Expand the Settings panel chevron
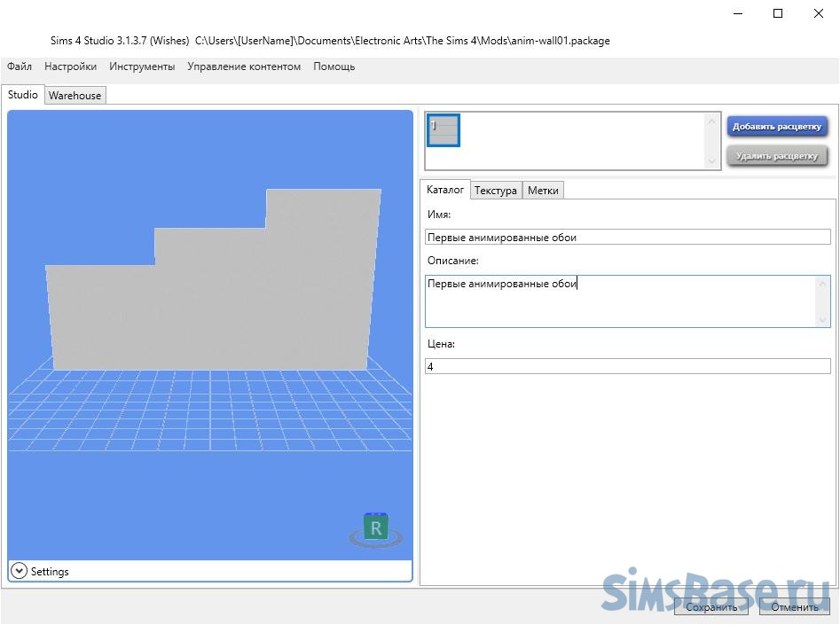 click(19, 571)
